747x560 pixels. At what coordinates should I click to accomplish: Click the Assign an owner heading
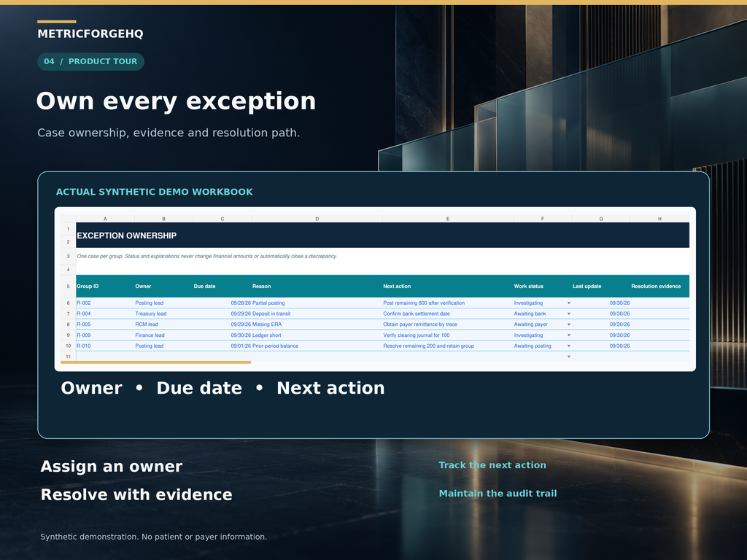click(x=112, y=466)
